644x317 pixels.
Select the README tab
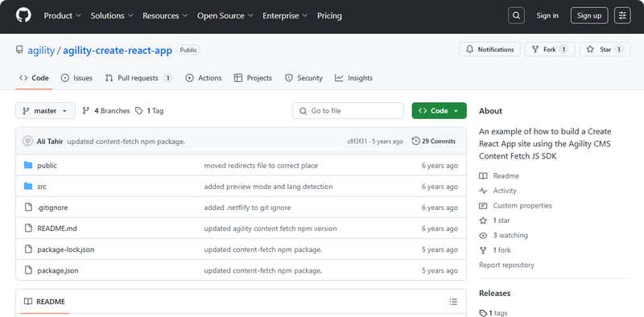44,302
